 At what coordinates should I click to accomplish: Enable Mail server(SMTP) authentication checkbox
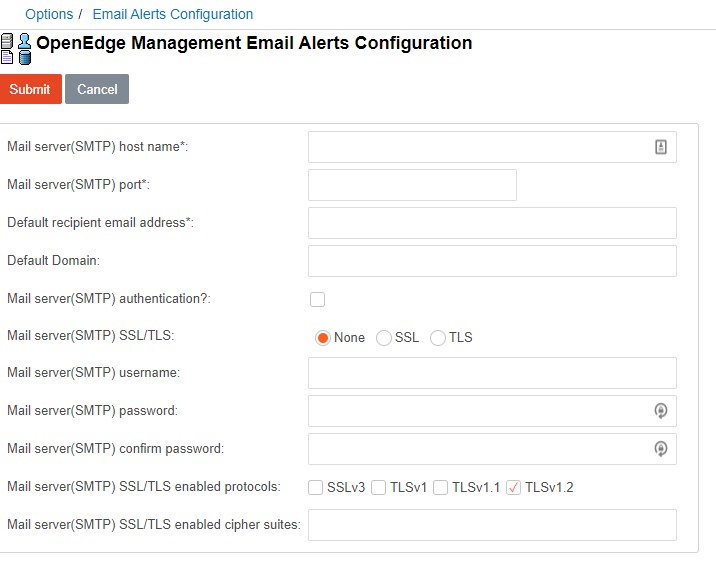[x=317, y=300]
